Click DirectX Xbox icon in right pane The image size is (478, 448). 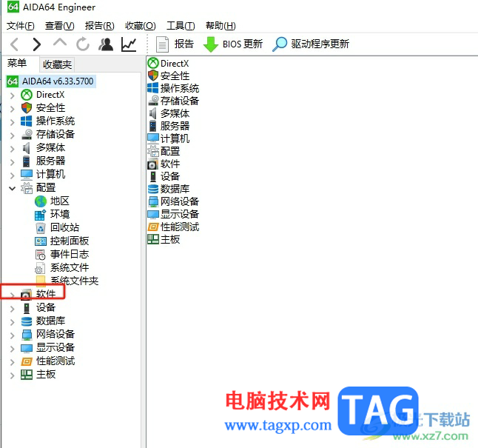[x=153, y=63]
